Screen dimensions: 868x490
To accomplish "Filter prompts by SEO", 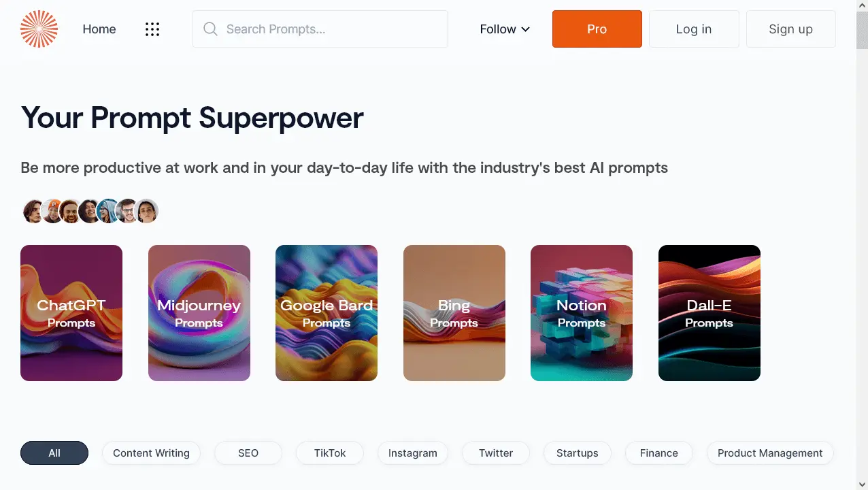I will click(x=248, y=453).
